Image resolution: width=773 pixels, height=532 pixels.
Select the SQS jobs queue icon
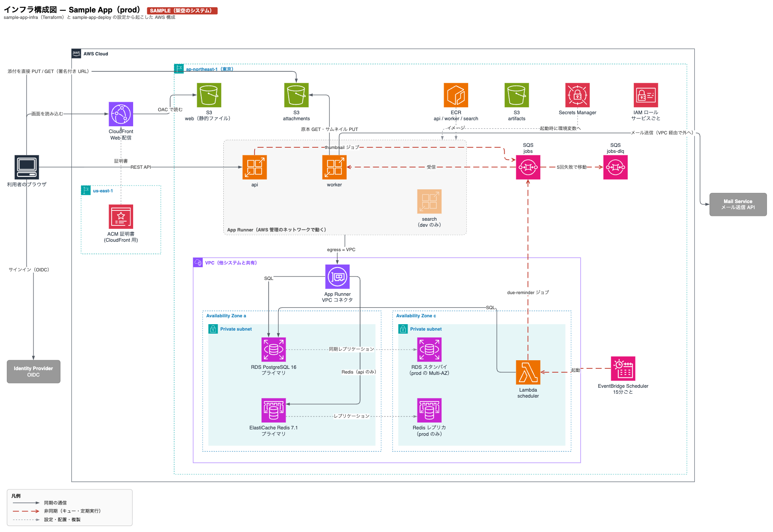coord(528,167)
